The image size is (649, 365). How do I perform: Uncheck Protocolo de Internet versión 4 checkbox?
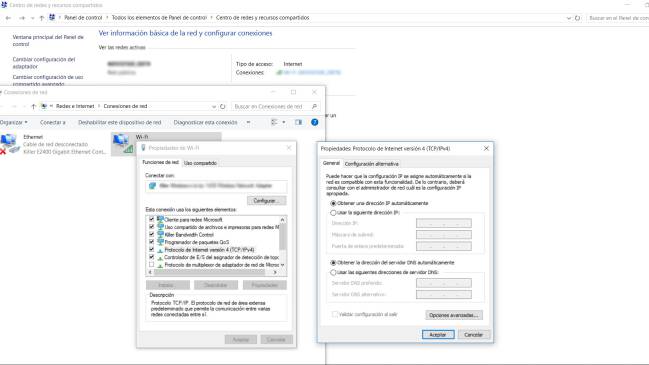click(x=151, y=250)
